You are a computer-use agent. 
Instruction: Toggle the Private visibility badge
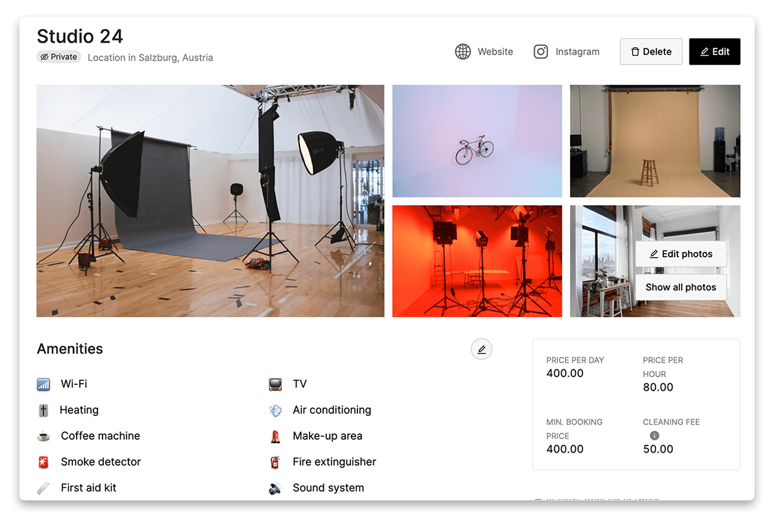[x=58, y=57]
